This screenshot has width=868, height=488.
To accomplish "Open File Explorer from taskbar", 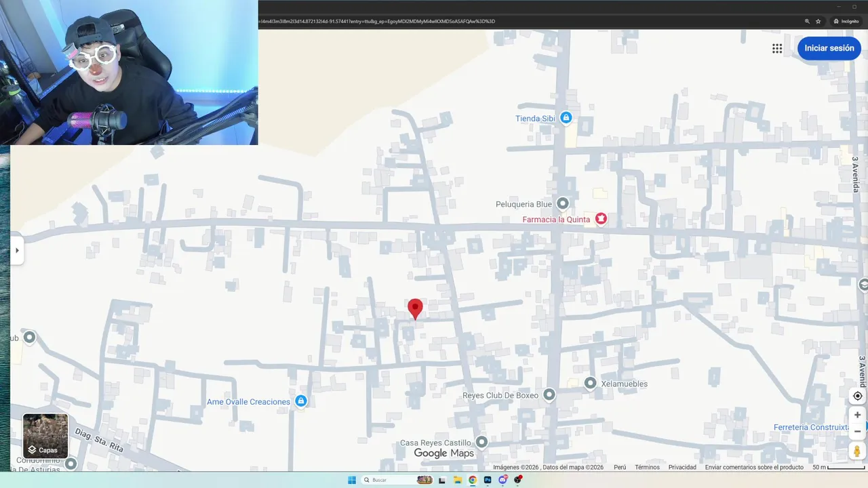I will (x=458, y=480).
